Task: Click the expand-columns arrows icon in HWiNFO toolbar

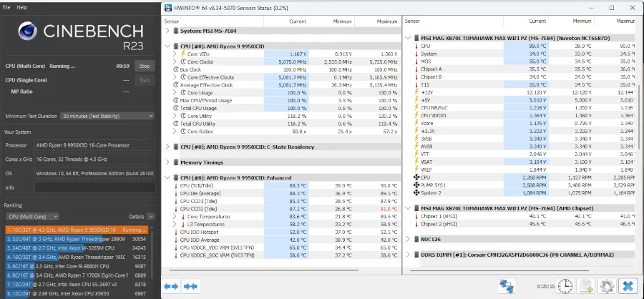Action: (x=171, y=286)
